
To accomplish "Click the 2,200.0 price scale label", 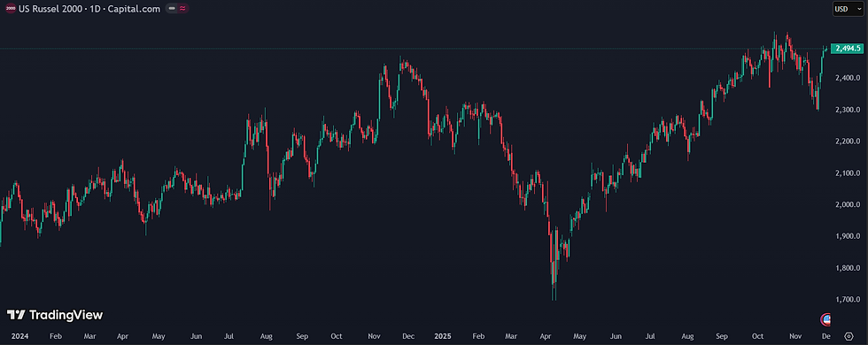I will pos(849,142).
